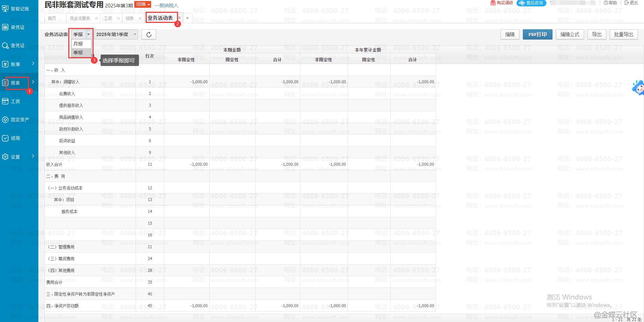
Task: Close the 业务活动表 tab
Action: (179, 18)
